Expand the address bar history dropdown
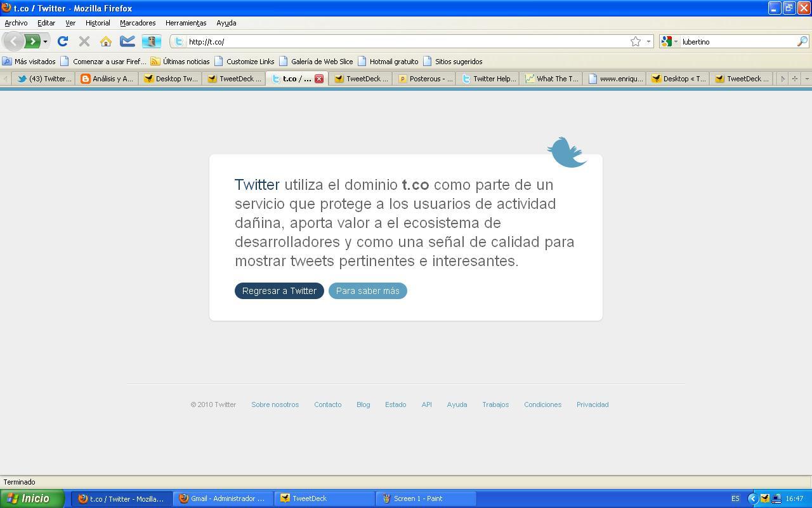The image size is (812, 508). coord(648,41)
